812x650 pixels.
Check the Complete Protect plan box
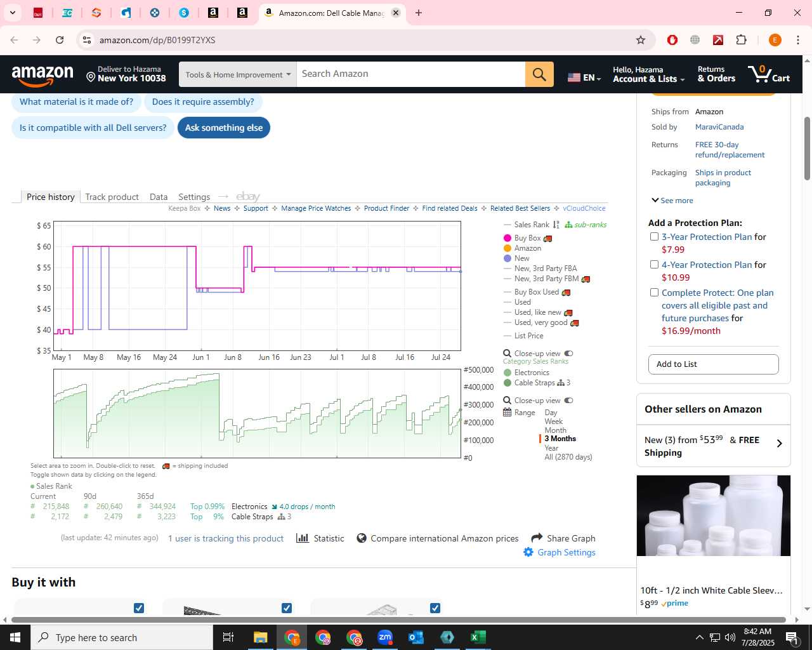click(654, 293)
